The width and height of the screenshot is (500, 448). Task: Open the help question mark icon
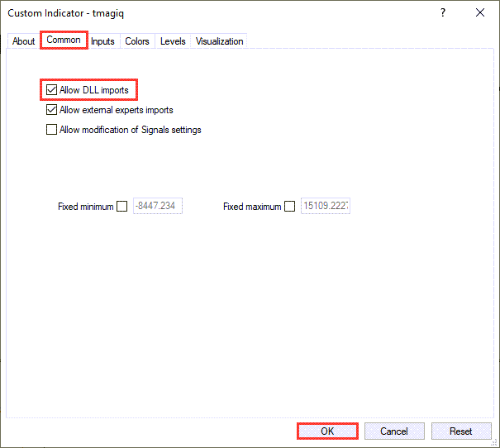click(x=443, y=12)
